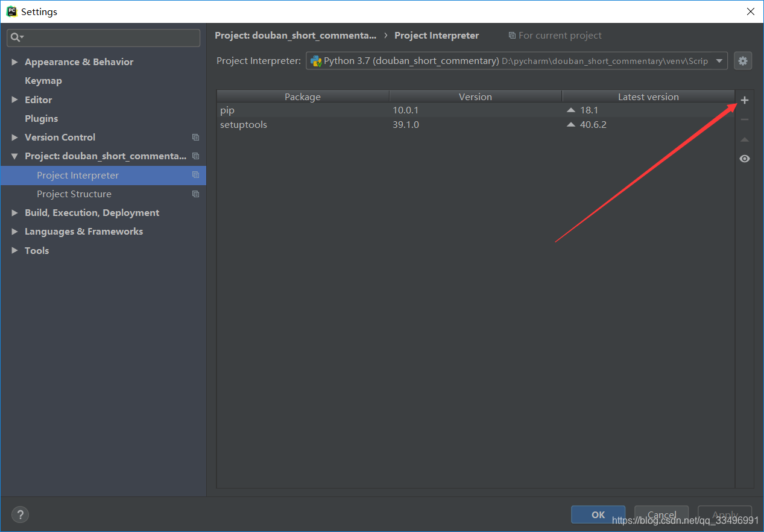Expand the Version Control section

click(14, 138)
